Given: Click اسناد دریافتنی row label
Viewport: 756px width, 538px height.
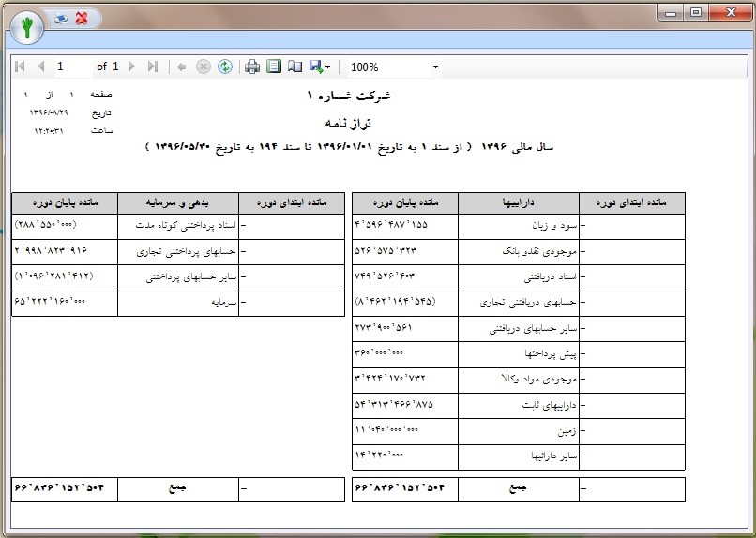Looking at the screenshot, I should (551, 277).
